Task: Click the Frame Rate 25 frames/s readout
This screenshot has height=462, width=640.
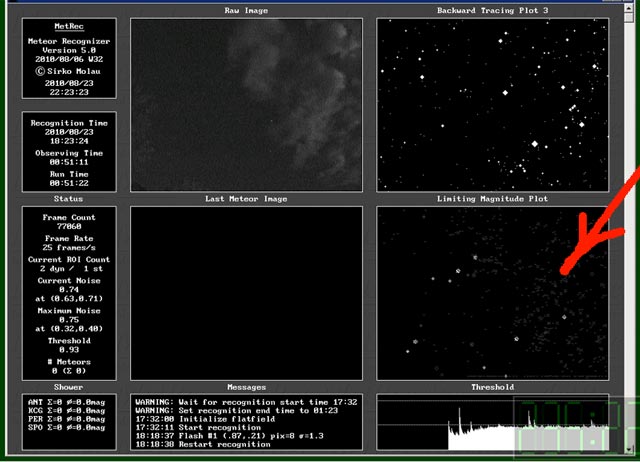Action: click(69, 248)
